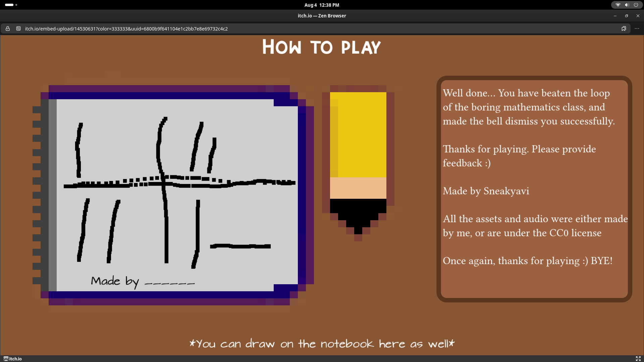This screenshot has width=644, height=362.
Task: Toggle fullscreen with the bottom-right expand icon
Action: (x=638, y=359)
